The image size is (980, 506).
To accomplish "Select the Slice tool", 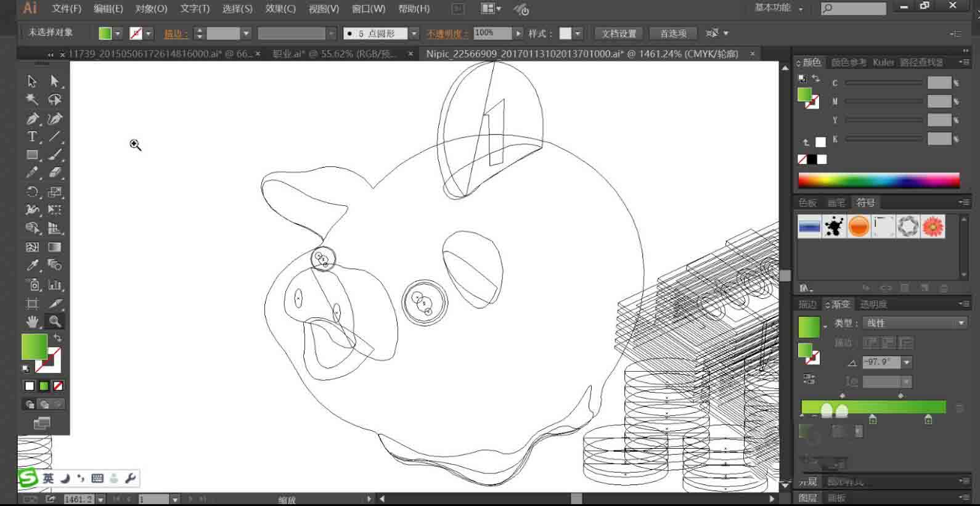I will [55, 303].
